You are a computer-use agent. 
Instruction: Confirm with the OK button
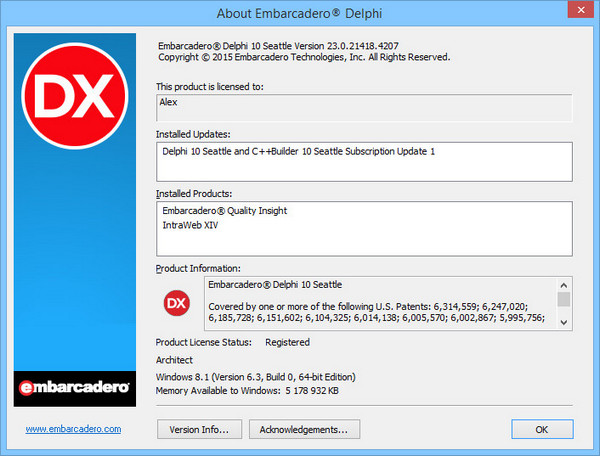[x=541, y=429]
